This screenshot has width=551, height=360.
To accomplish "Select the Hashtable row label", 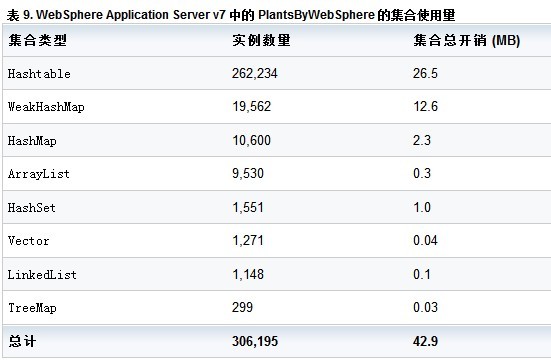I will coord(39,73).
